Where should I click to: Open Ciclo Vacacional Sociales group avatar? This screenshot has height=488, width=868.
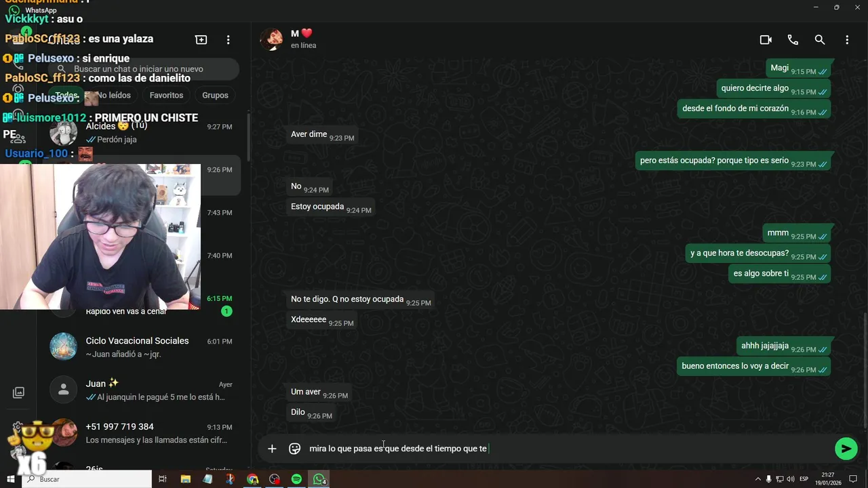click(x=63, y=346)
